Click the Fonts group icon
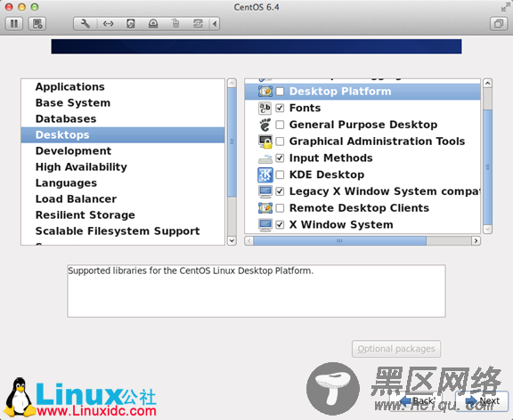Image resolution: width=513 pixels, height=420 pixels. point(265,108)
